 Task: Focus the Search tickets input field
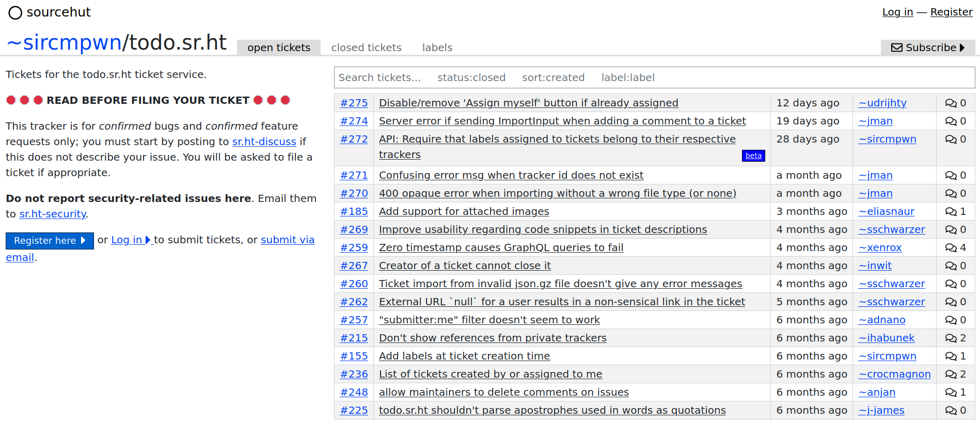click(x=654, y=77)
